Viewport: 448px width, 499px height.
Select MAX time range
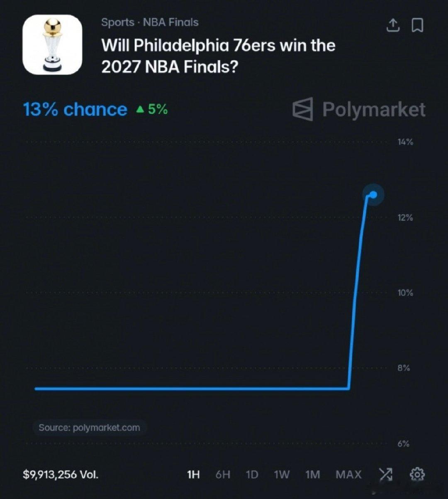348,475
